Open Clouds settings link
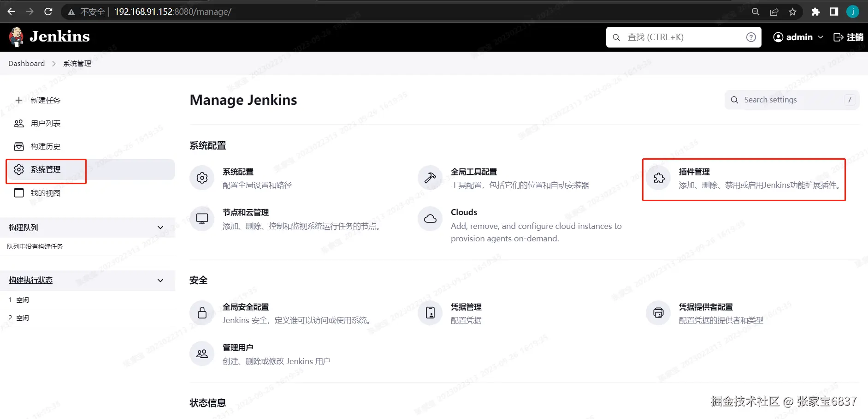The width and height of the screenshot is (868, 419). tap(464, 212)
